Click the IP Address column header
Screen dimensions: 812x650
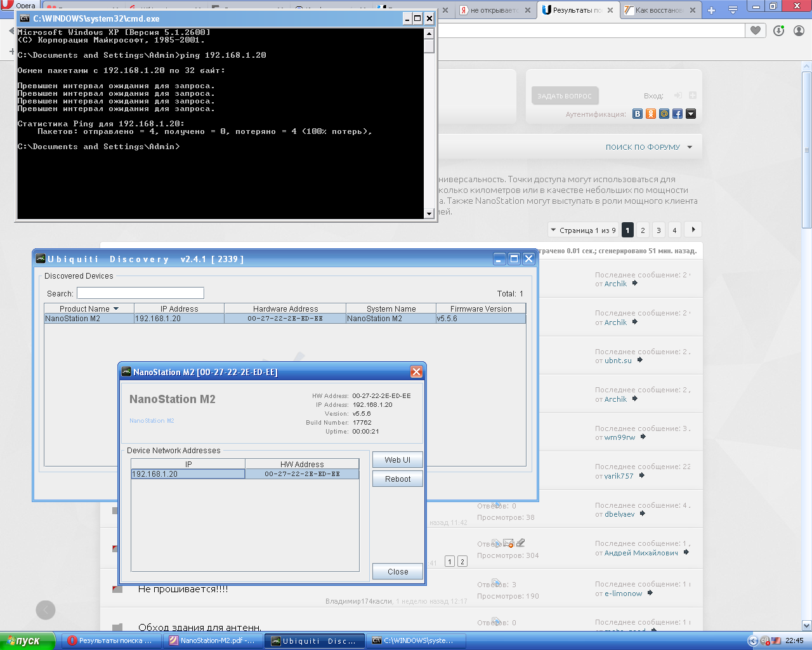click(179, 308)
